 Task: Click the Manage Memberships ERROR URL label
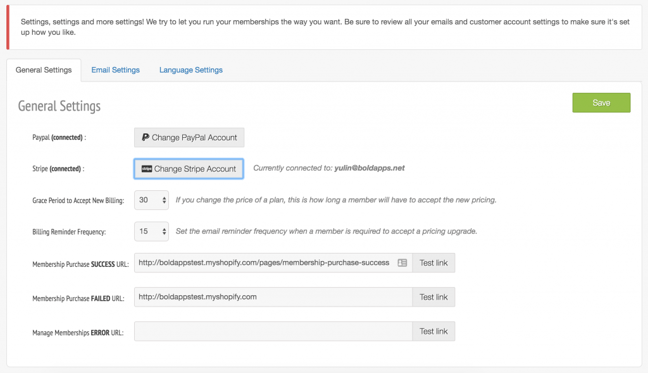tap(78, 333)
